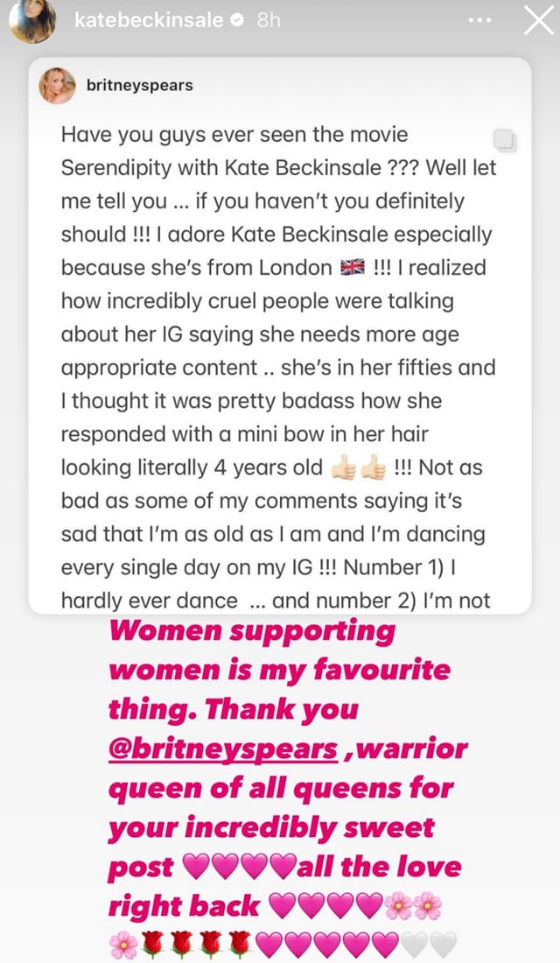Click the UK flag emoji after London
The image size is (560, 963).
(x=348, y=268)
